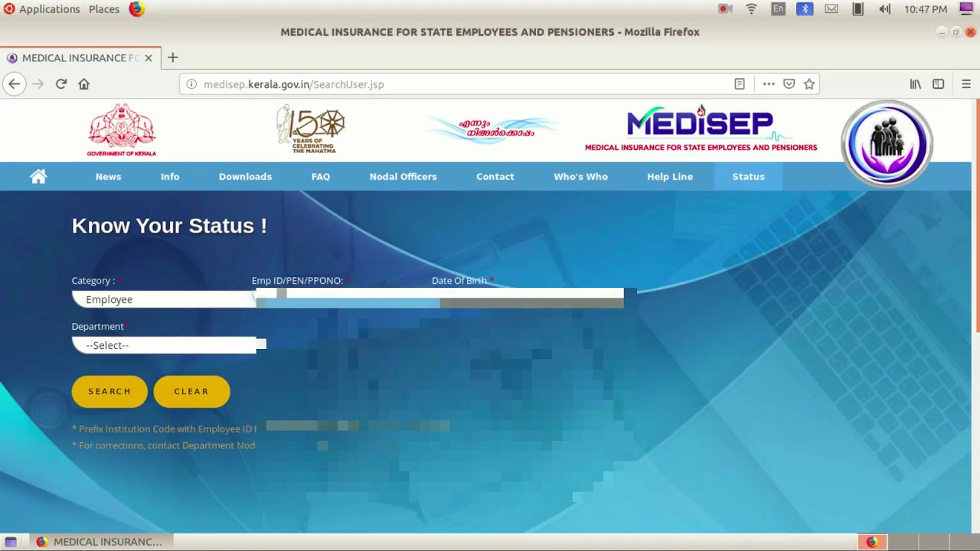Screen dimensions: 980x551
Task: Click the show desktop icon in bottom panel
Action: click(x=11, y=542)
